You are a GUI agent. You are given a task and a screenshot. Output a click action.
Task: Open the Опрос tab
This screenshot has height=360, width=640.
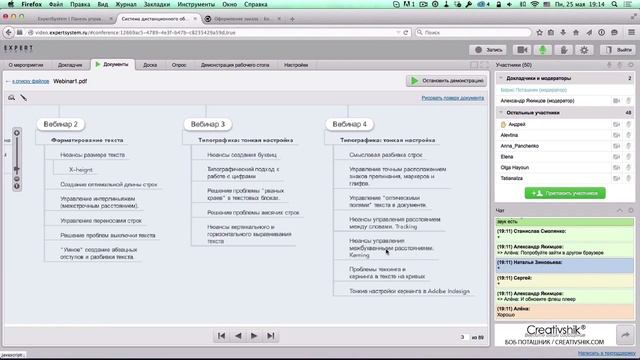(179, 65)
